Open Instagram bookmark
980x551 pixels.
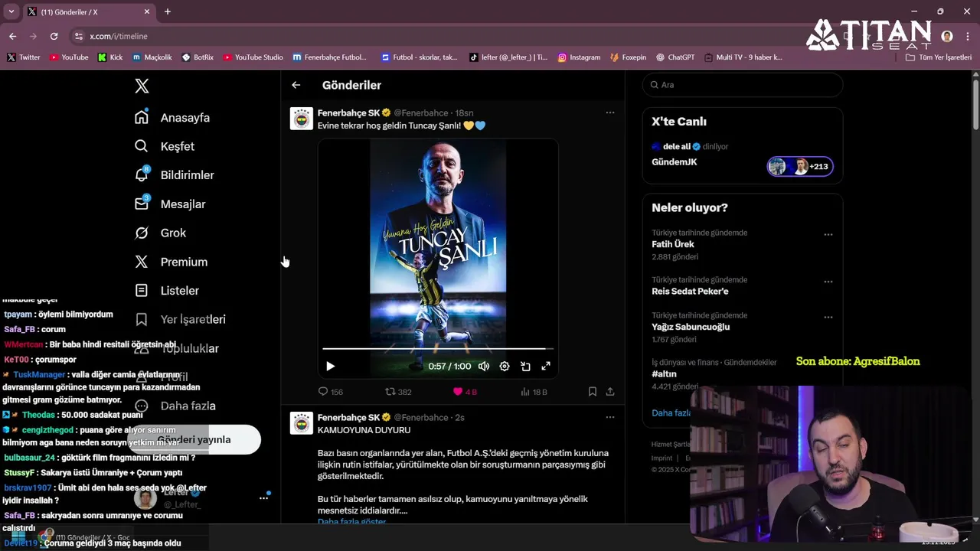(579, 57)
